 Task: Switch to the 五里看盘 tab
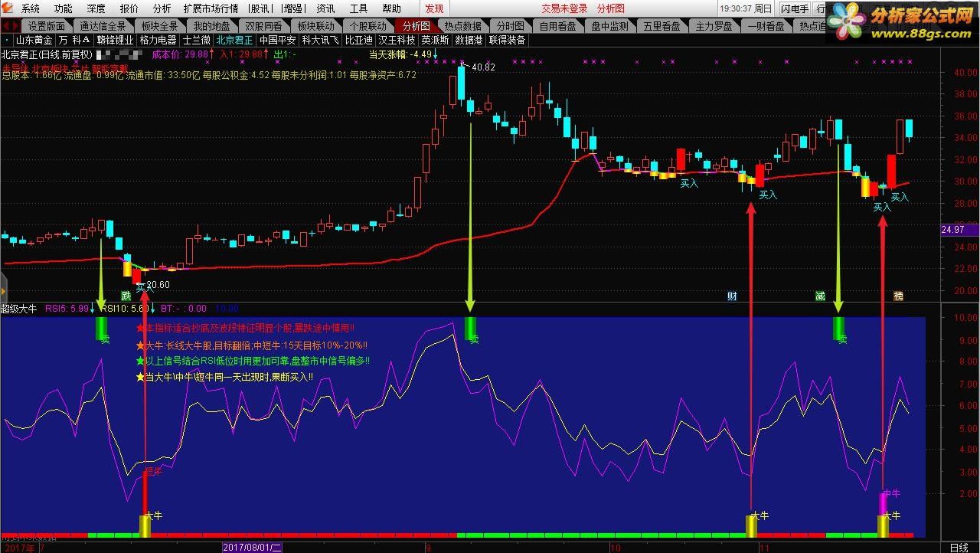tap(662, 26)
